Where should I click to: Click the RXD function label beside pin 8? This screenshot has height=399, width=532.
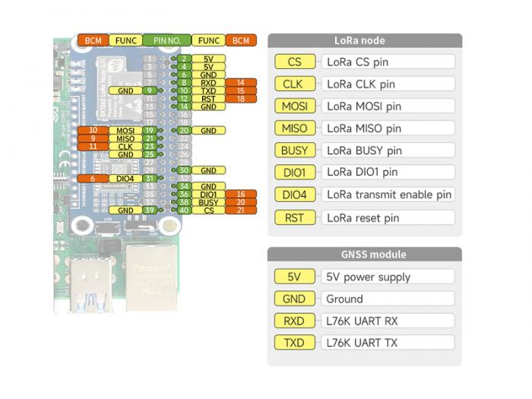coord(208,82)
